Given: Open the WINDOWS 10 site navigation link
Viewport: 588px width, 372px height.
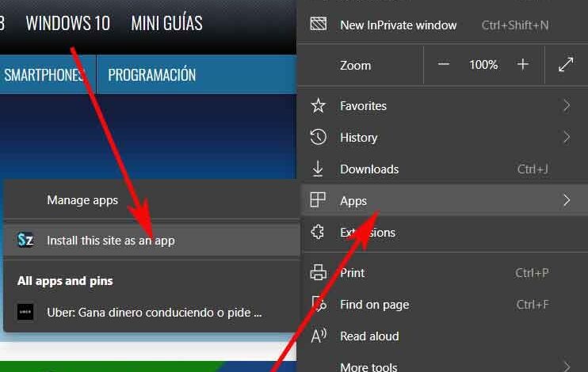Looking at the screenshot, I should 68,23.
